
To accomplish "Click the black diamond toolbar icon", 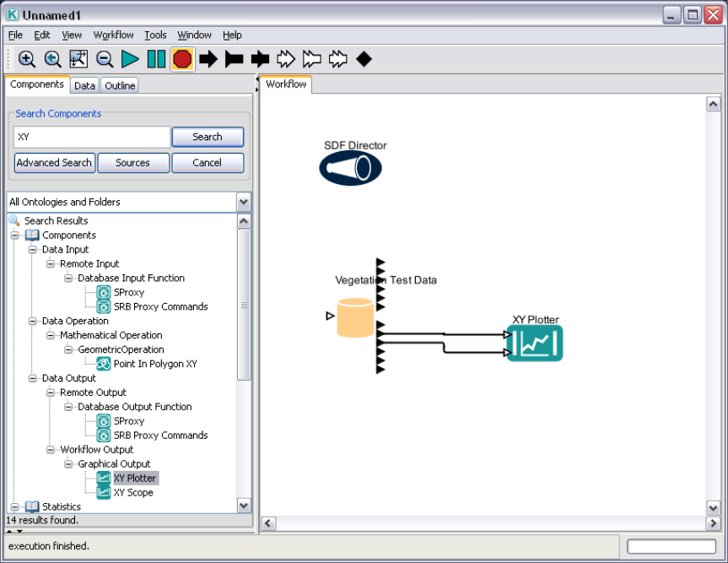I will pyautogui.click(x=364, y=59).
